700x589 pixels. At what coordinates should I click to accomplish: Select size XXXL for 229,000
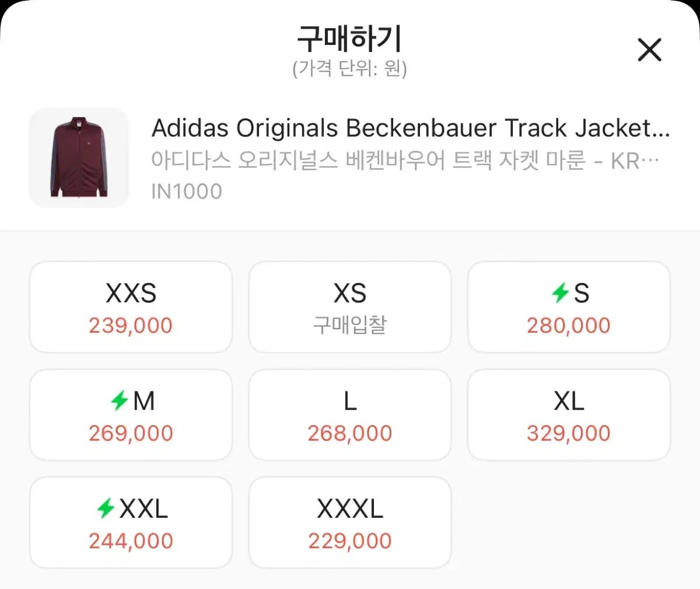point(350,522)
